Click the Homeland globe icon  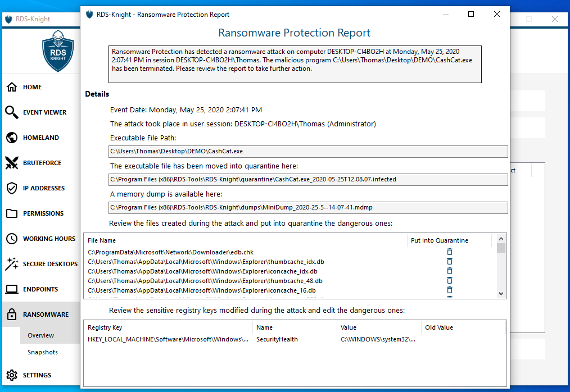[12, 138]
